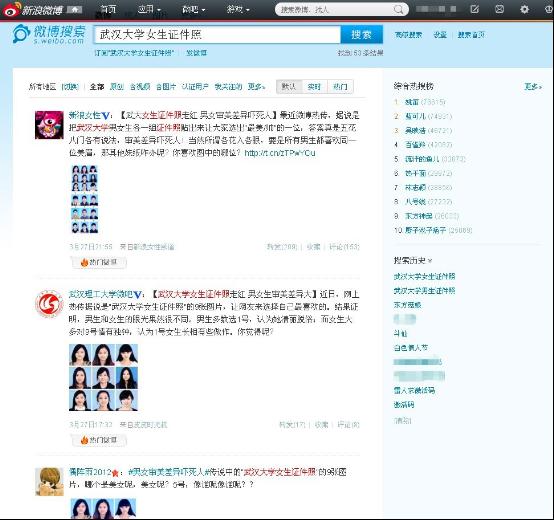Open 应用 dropdown in top navigation
The height and width of the screenshot is (520, 554).
149,10
